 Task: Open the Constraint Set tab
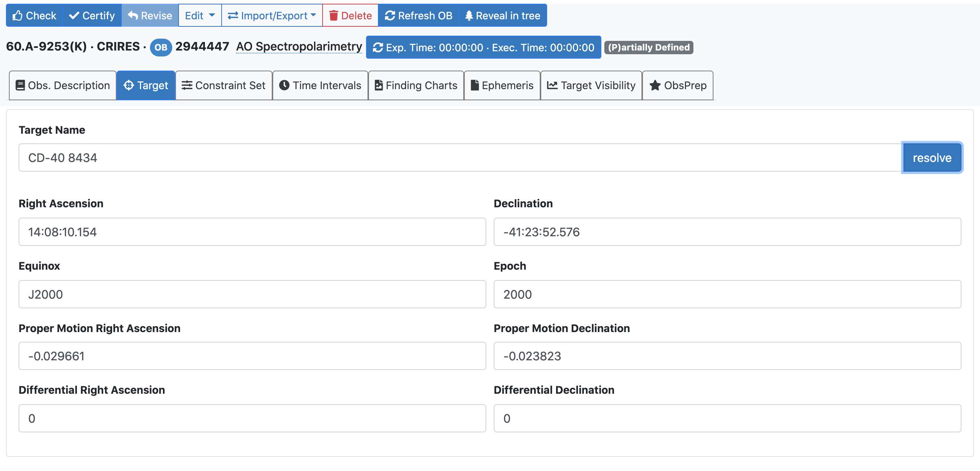(224, 85)
